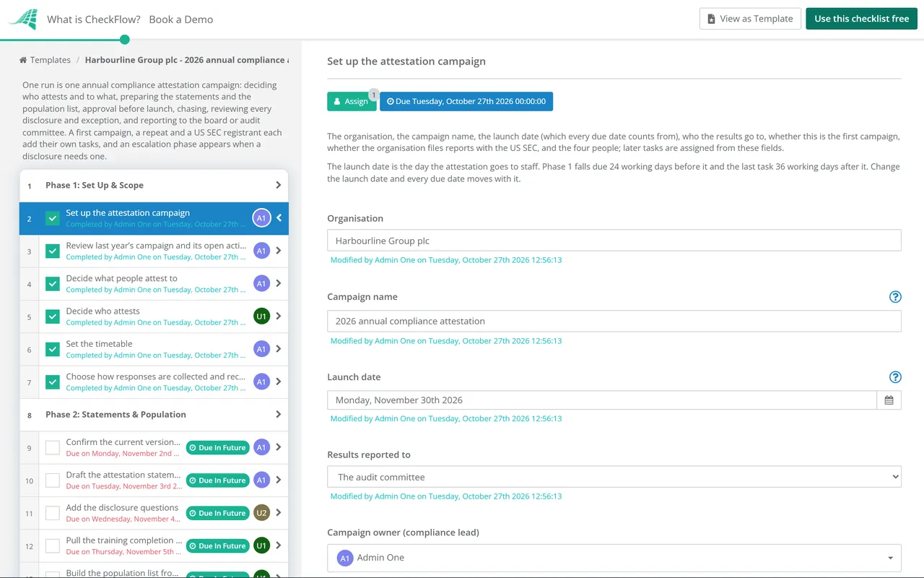Uncheck 'Set the timetable' task

click(x=53, y=349)
